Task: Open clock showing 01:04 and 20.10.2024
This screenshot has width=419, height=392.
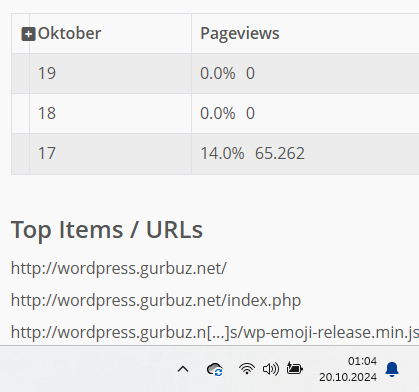Action: coord(348,369)
